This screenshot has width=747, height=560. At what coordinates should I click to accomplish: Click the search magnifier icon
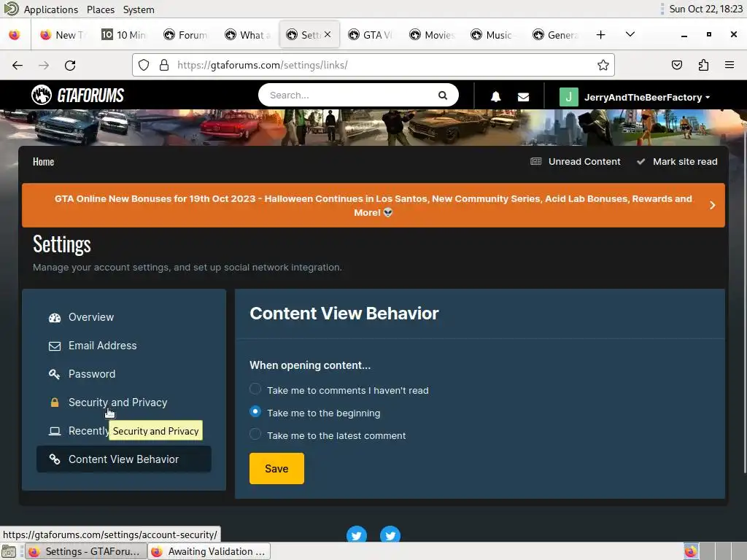pos(443,96)
